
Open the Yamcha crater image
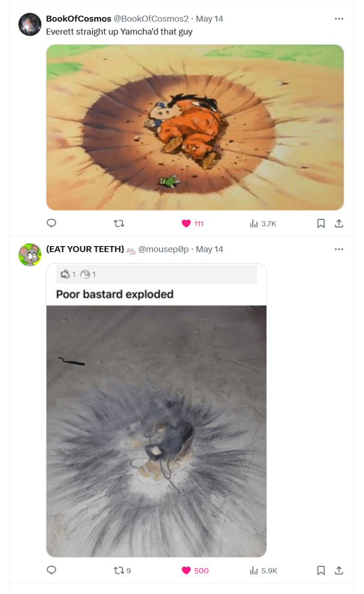click(195, 128)
